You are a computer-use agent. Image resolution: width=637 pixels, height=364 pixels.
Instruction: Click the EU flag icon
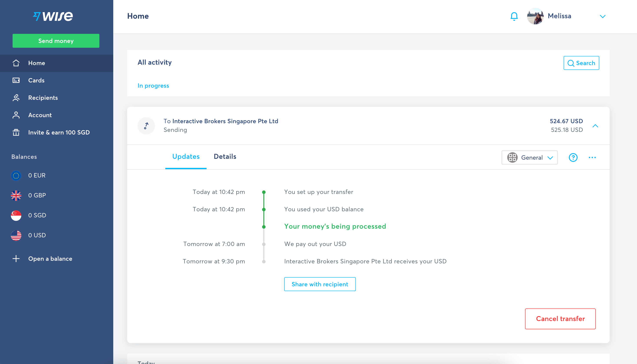(x=16, y=175)
